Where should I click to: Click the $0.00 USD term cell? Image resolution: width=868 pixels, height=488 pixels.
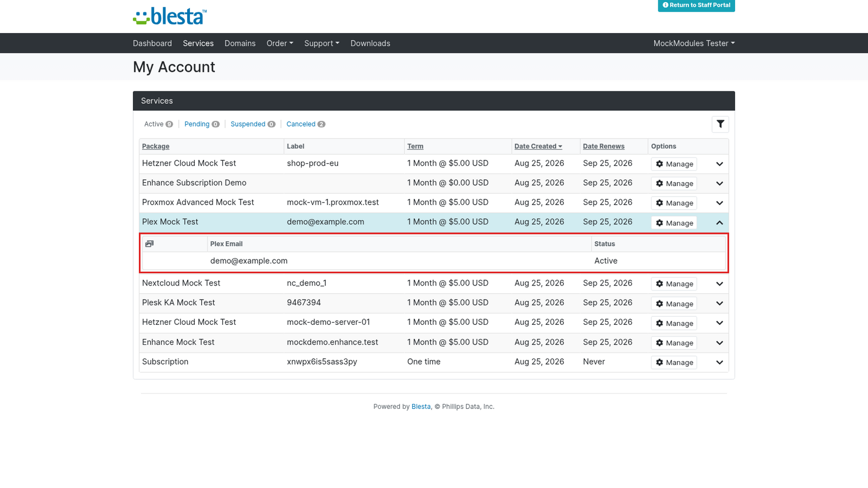coord(448,183)
